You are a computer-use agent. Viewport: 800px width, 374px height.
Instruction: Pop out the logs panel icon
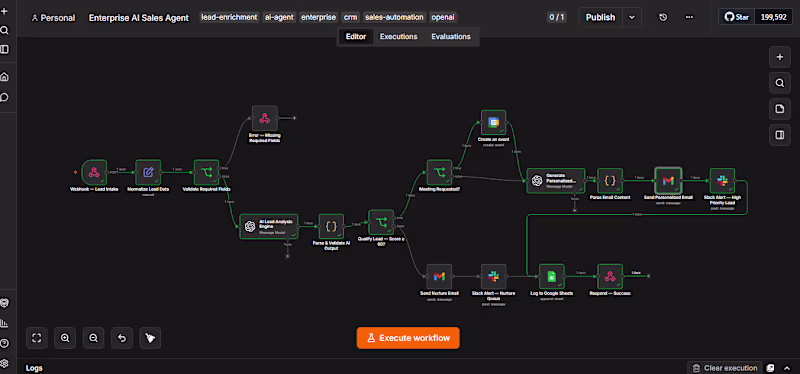coord(771,368)
